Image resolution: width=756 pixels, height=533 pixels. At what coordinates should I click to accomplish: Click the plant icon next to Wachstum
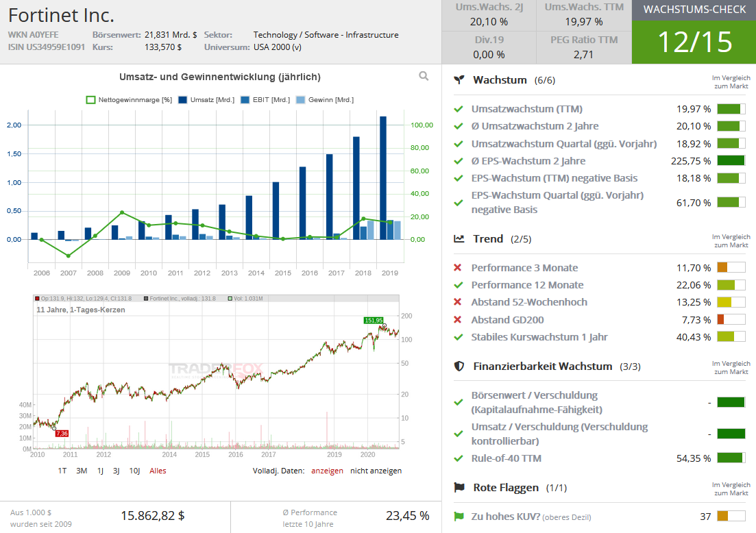tap(459, 80)
